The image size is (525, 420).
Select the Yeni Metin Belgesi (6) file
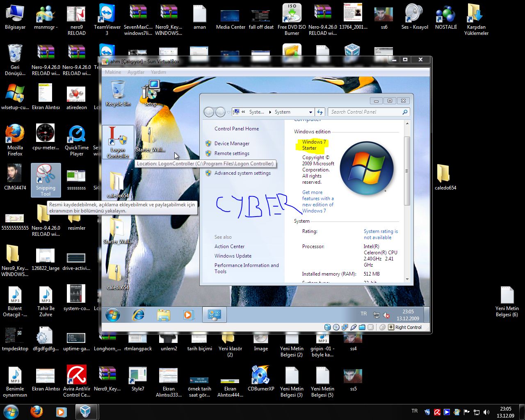tap(507, 301)
